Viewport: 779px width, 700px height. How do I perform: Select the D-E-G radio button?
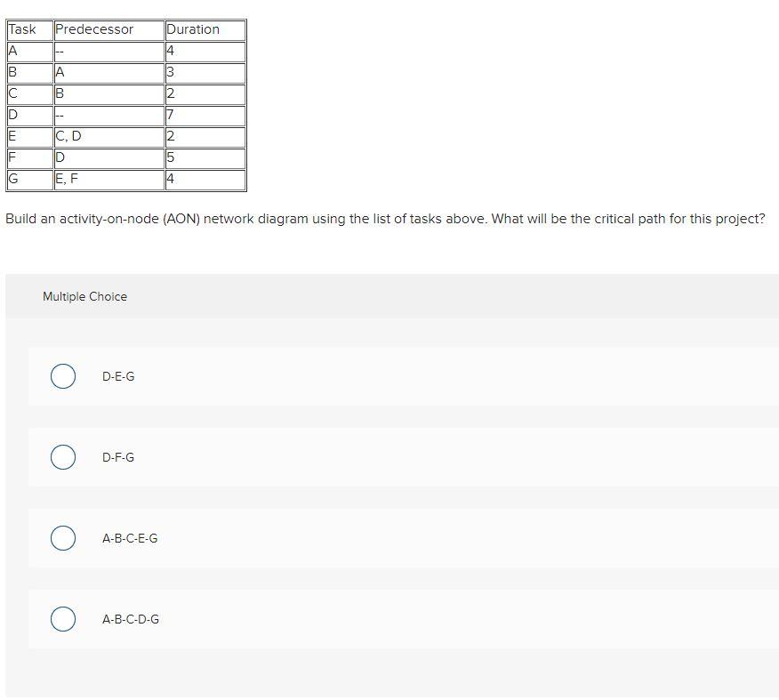[62, 376]
